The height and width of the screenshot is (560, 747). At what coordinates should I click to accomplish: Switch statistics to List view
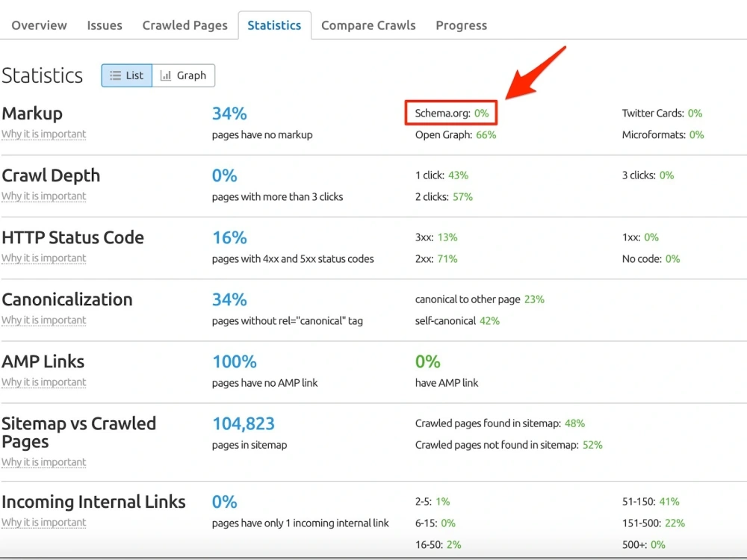click(127, 75)
